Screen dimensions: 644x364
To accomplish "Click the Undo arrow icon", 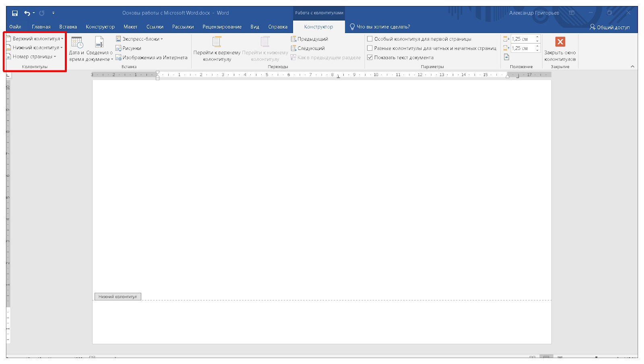I will click(27, 13).
